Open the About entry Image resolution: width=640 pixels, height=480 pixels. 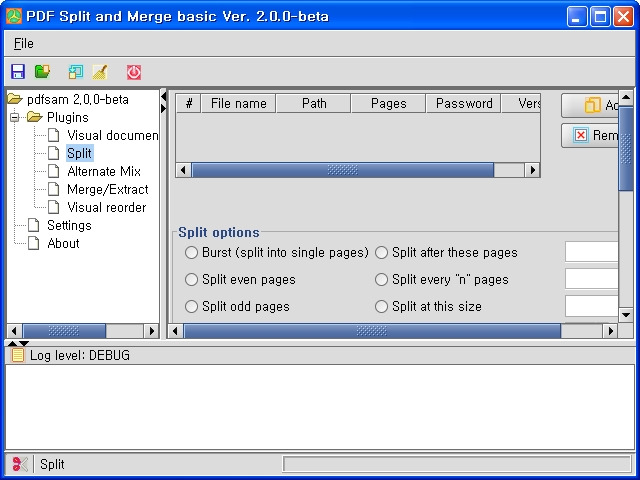(x=63, y=243)
